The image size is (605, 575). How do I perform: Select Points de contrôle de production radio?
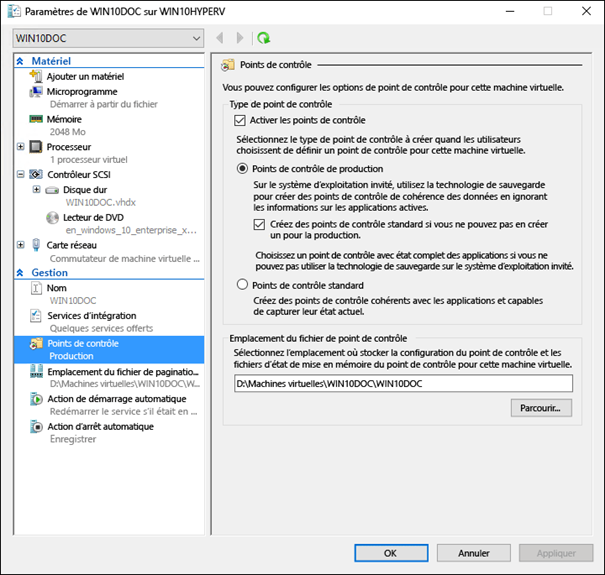(x=242, y=169)
